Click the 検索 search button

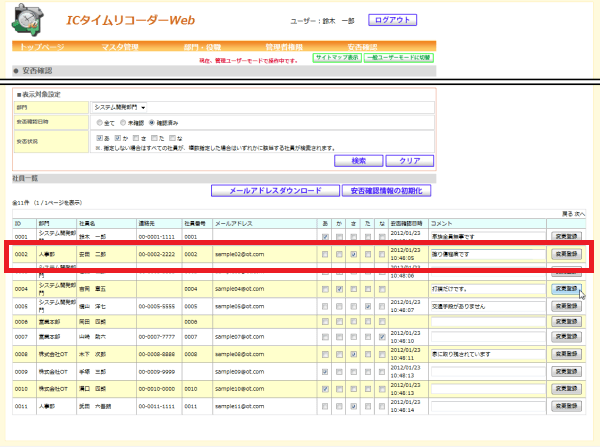359,161
